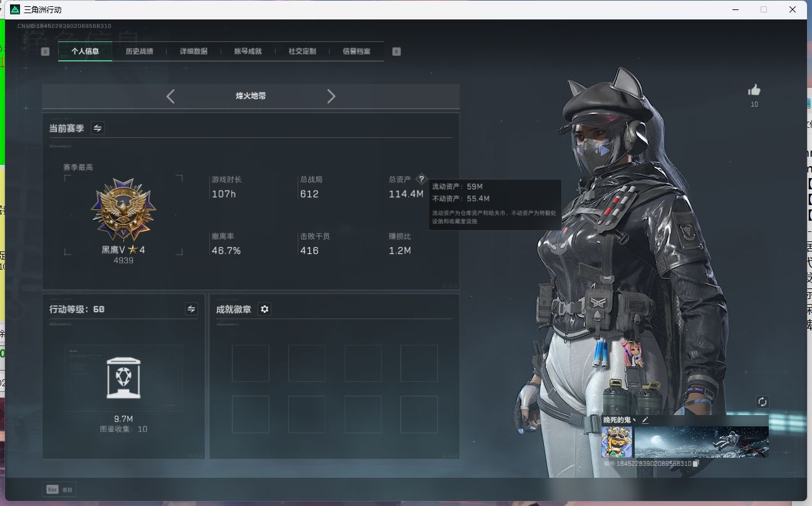The image size is (812, 506).
Task: Click the 总资产 question mark help icon
Action: [421, 179]
